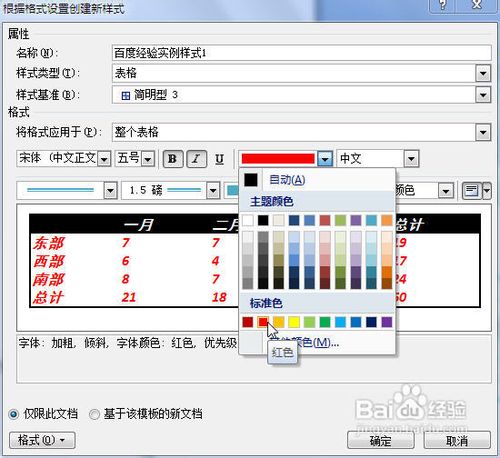
Task: Open the 样式基准 dropdown showing 简明型 3
Action: 483,95
